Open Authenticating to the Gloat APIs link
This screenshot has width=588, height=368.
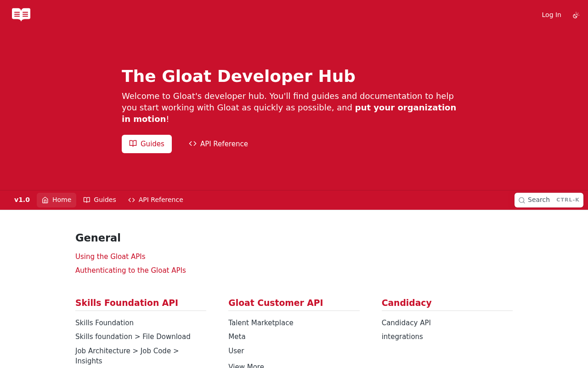pyautogui.click(x=130, y=270)
